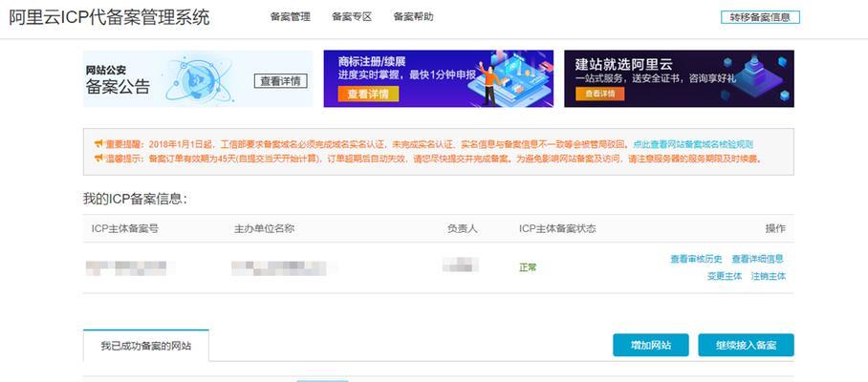Click the megaphone icon beside 重要提醒
868x382 pixels.
coord(98,144)
